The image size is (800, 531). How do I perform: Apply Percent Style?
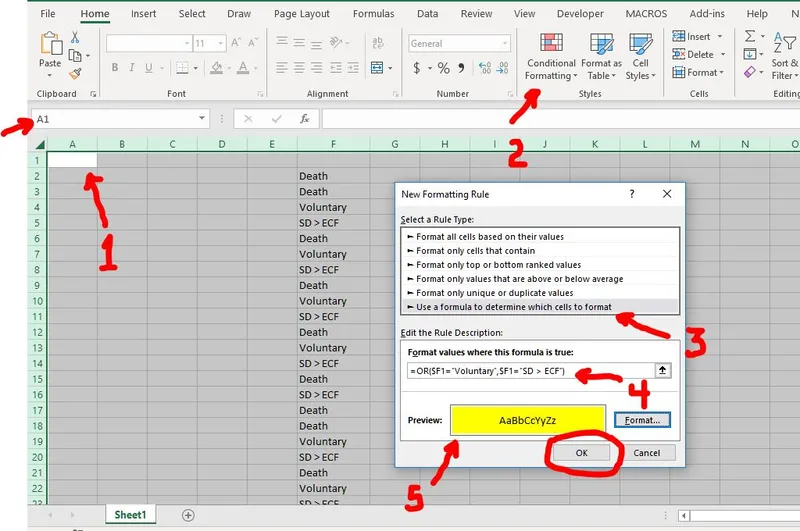(443, 68)
